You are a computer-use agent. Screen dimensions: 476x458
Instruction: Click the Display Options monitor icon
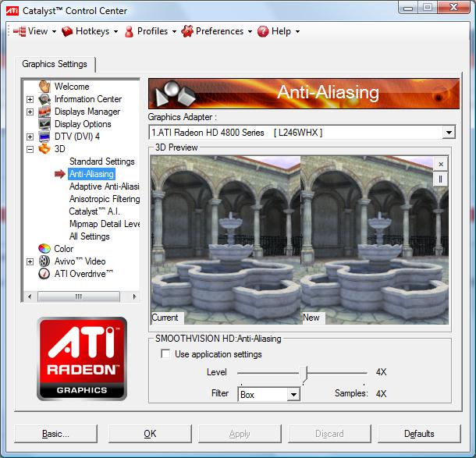[44, 124]
